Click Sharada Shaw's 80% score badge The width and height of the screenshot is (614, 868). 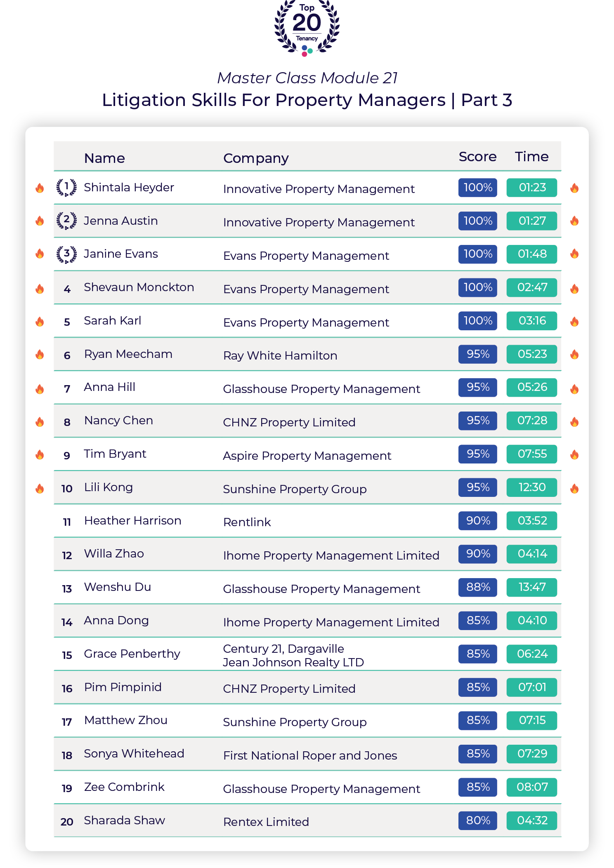[478, 821]
